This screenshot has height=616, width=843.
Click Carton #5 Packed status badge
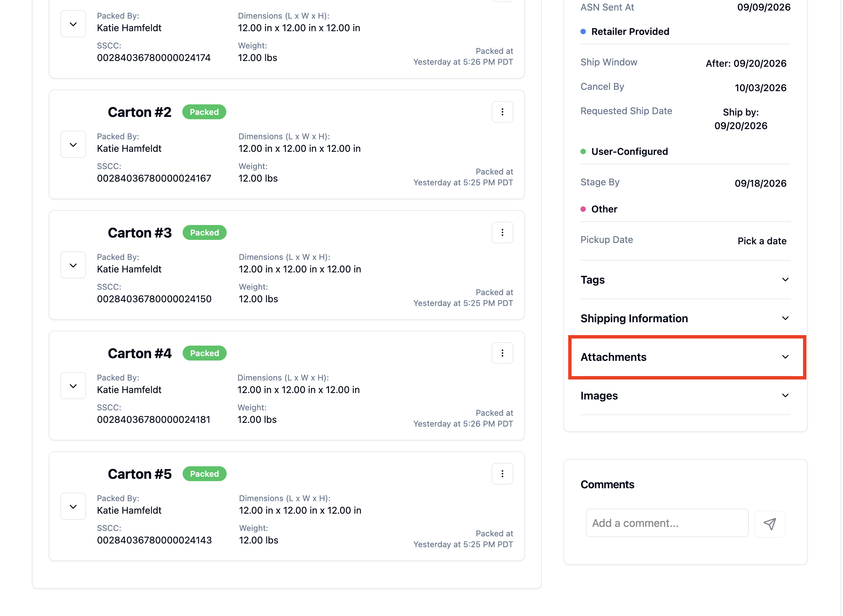pyautogui.click(x=204, y=474)
